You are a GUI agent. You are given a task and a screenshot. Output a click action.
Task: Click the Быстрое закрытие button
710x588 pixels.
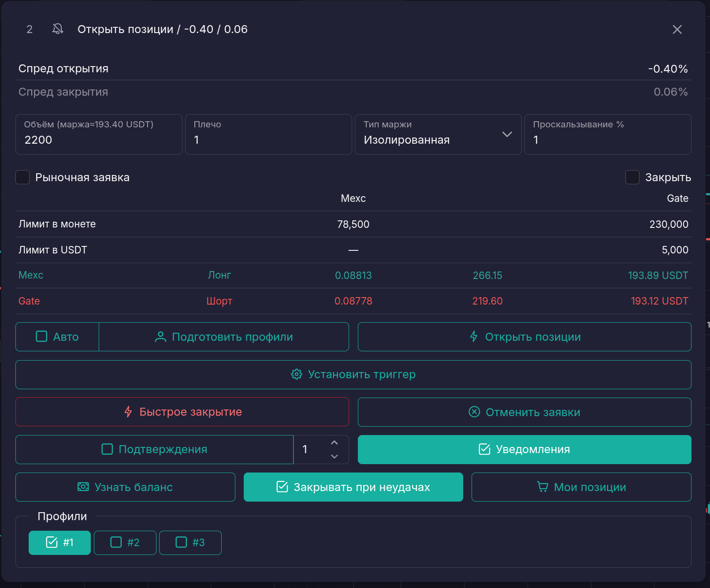[x=182, y=412]
